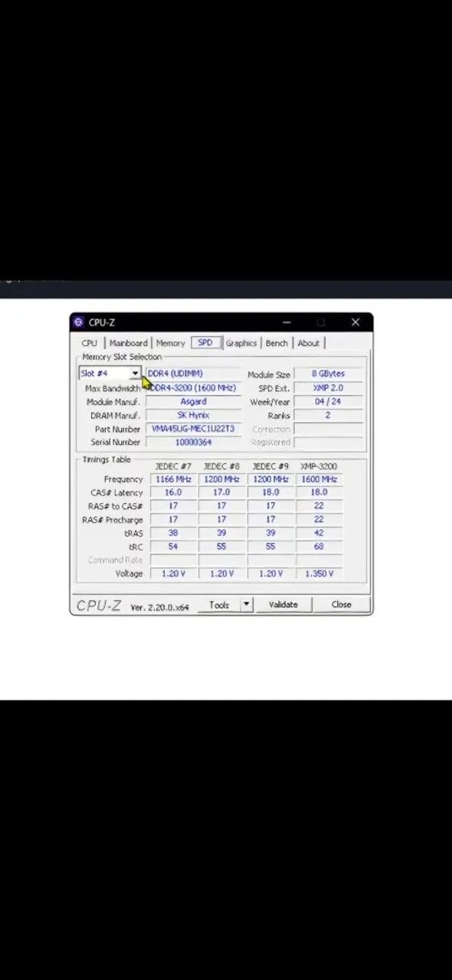The image size is (452, 980).
Task: Show the About tab
Action: point(309,343)
